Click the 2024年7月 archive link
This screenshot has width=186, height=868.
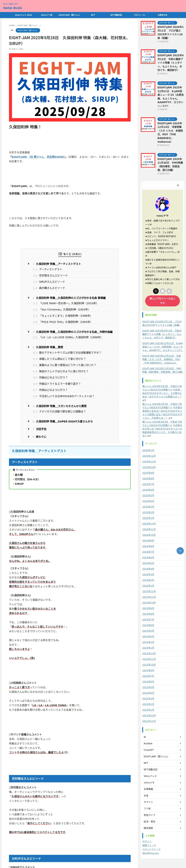pos(148,552)
